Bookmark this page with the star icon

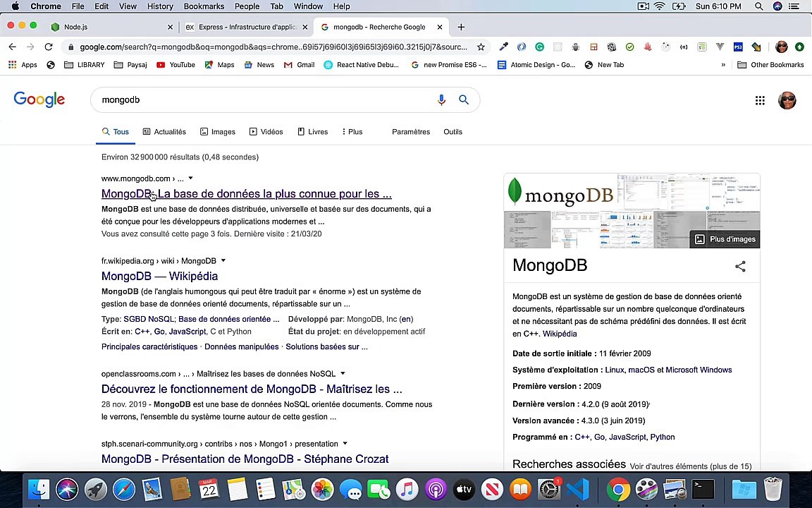[x=481, y=47]
